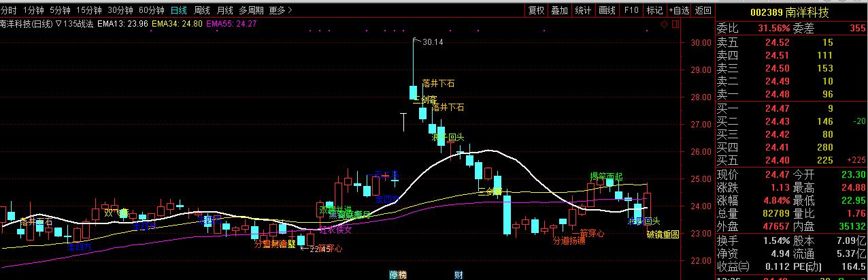The height and width of the screenshot is (280, 868).
Task: Select the 卖四 24.51 order row
Action: 792,55
